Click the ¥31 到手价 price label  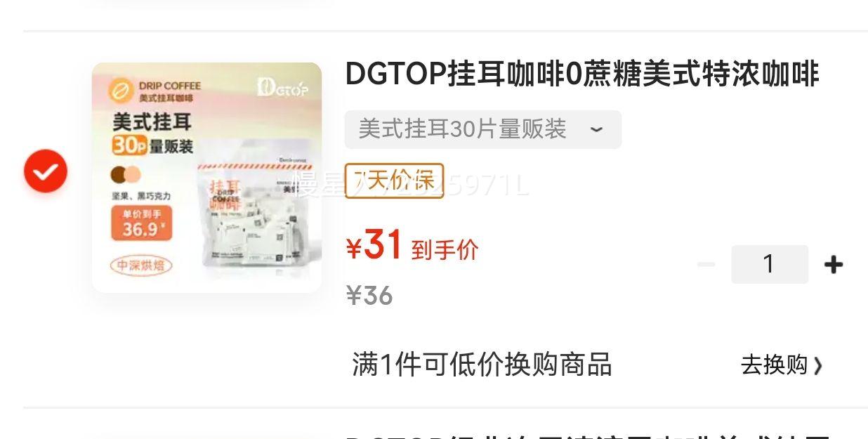coord(412,247)
